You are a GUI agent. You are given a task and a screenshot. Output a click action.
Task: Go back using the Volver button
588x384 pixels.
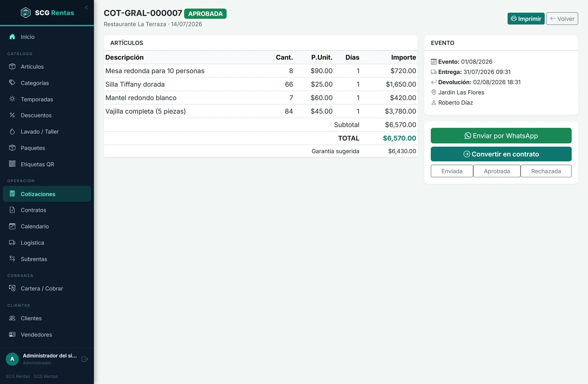tap(562, 19)
